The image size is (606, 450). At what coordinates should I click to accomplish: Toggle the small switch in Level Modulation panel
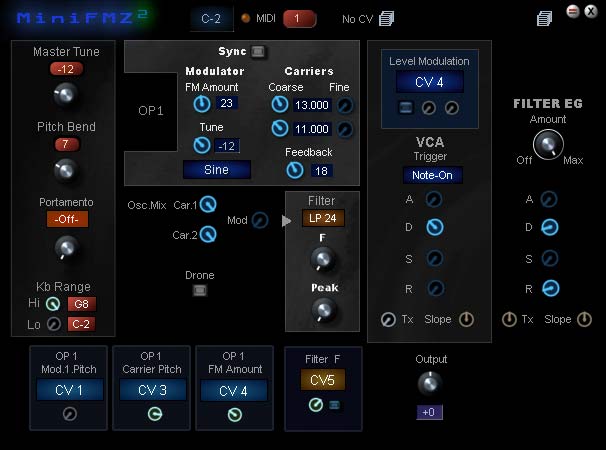pyautogui.click(x=405, y=107)
